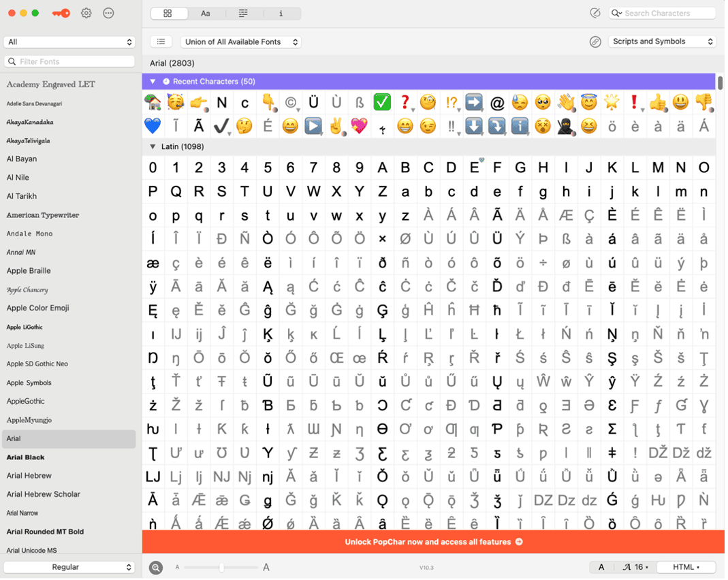Select Academy Engraved LET font
This screenshot has width=728, height=580.
(x=50, y=84)
